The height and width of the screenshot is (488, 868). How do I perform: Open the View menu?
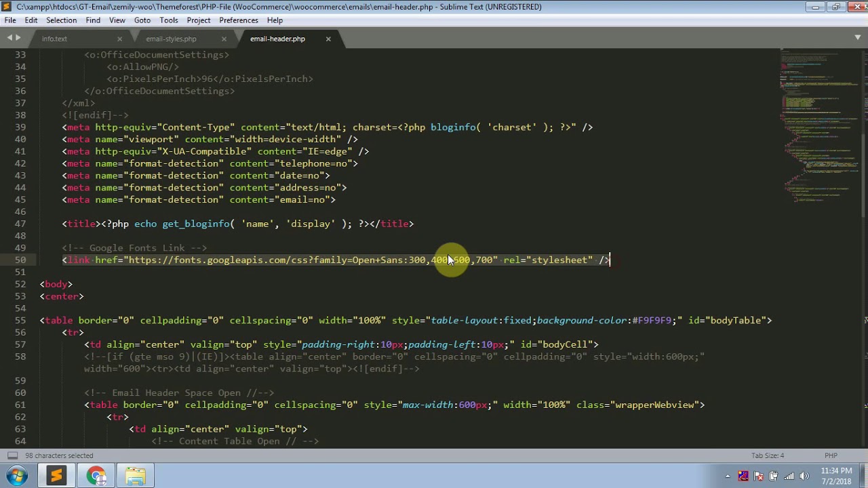pos(117,20)
